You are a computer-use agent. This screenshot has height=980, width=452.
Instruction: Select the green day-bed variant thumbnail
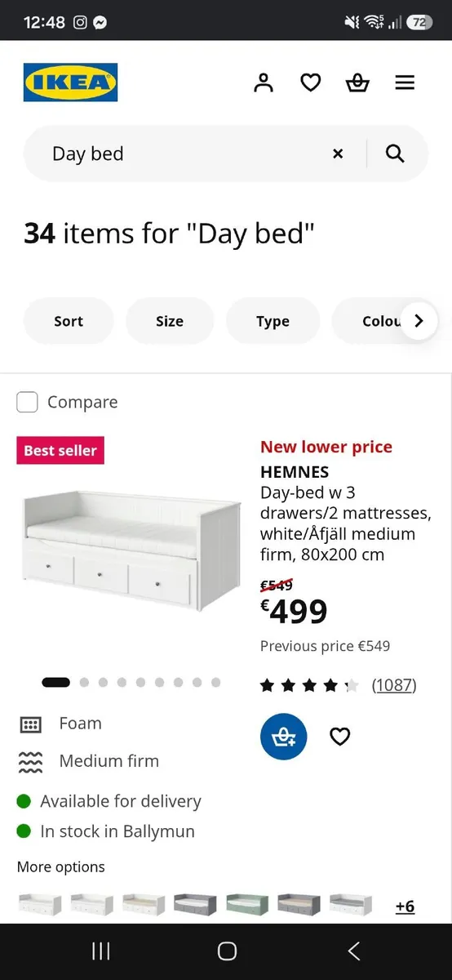[x=247, y=904]
